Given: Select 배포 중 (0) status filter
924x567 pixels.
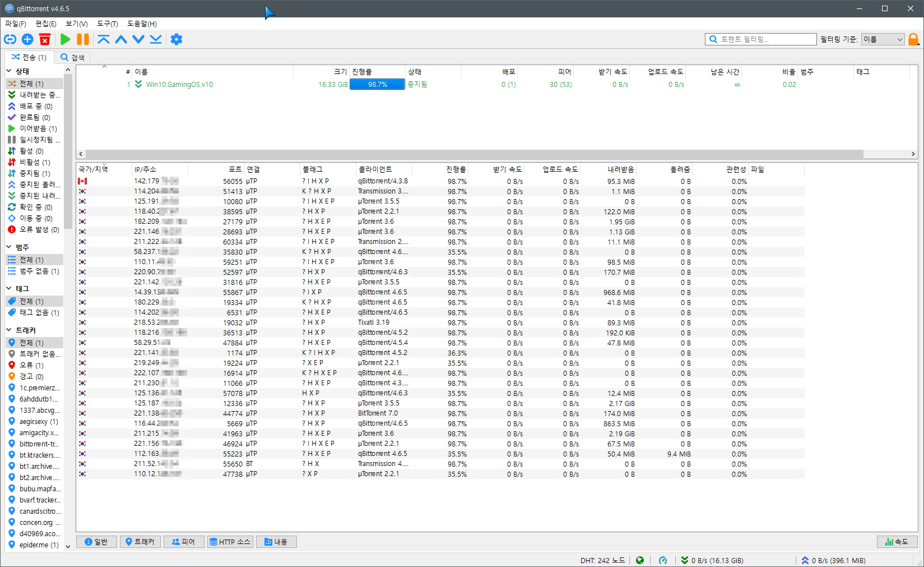Looking at the screenshot, I should tap(34, 106).
